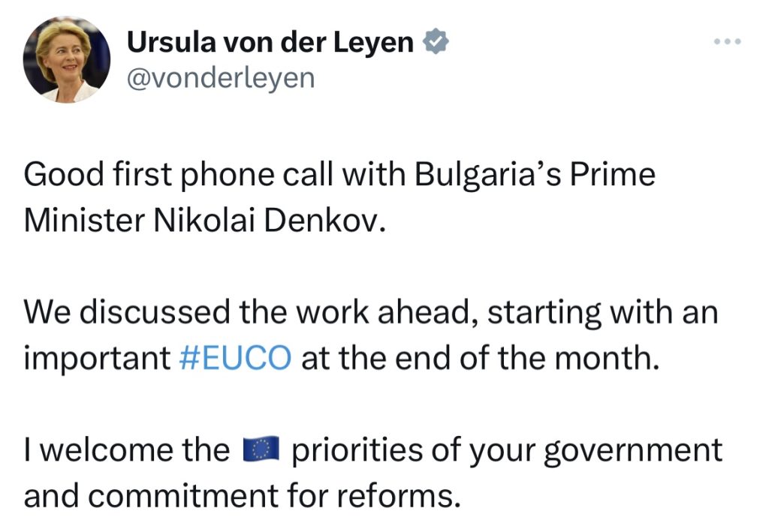Viewport: 769px width, 532px height.
Task: Click the @vonderleyen handle
Action: 221,78
